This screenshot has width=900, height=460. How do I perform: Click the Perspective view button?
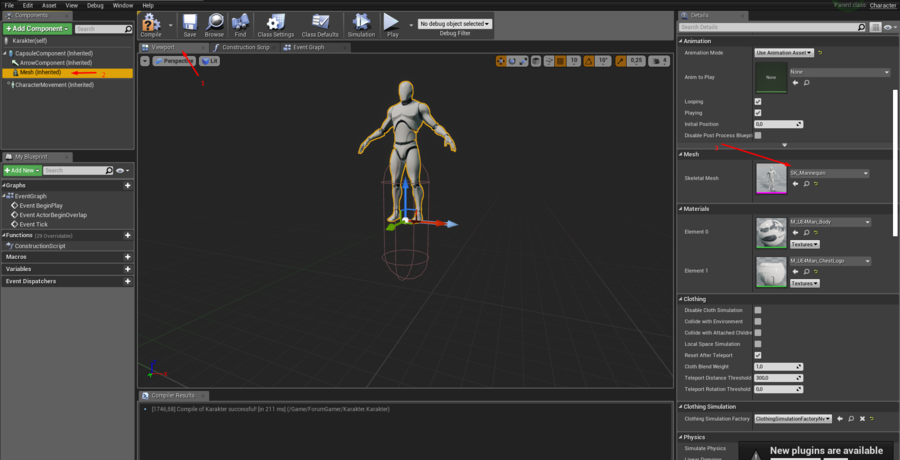174,61
